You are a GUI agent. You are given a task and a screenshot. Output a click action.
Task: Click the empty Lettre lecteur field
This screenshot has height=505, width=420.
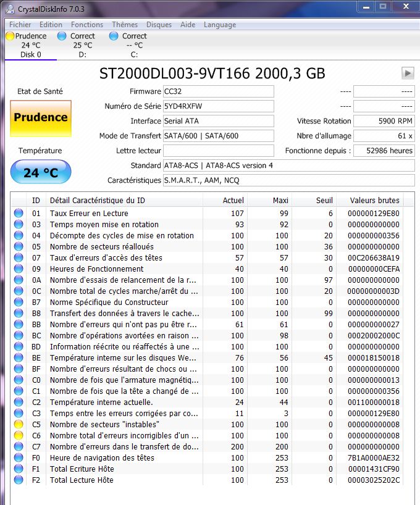pyautogui.click(x=219, y=151)
